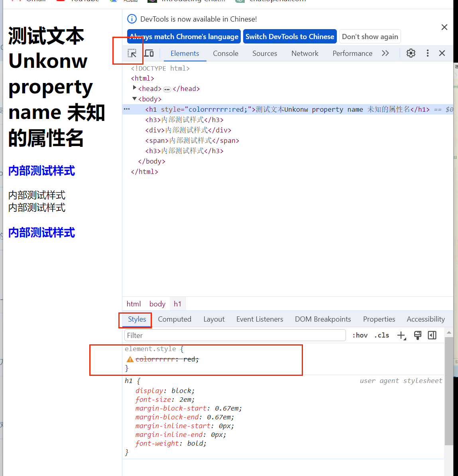This screenshot has width=458, height=476.
Task: Select the h1 element row in DOM tree
Action: 287,109
